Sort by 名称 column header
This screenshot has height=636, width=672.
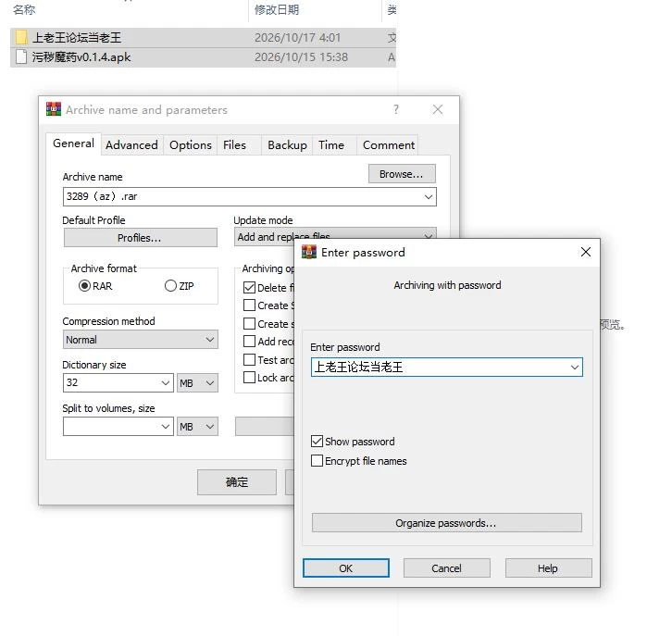tap(24, 10)
